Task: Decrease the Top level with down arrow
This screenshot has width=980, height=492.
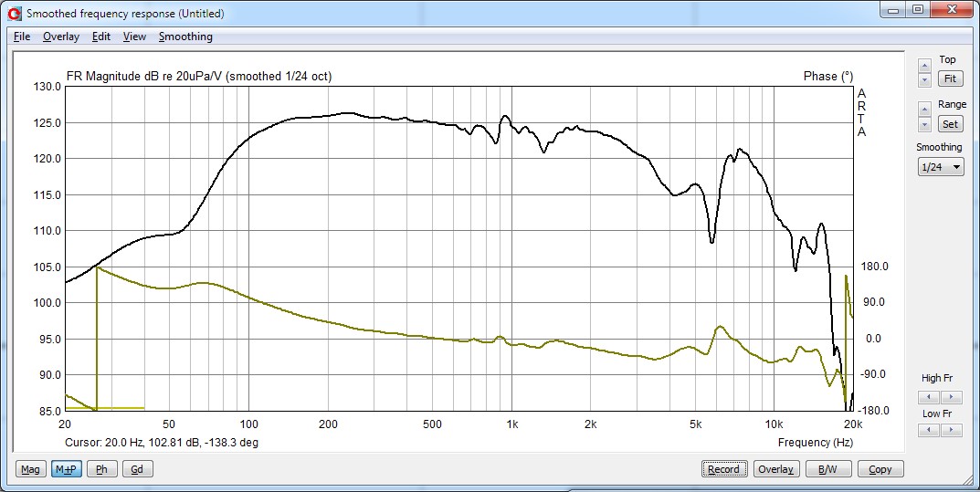Action: 924,80
